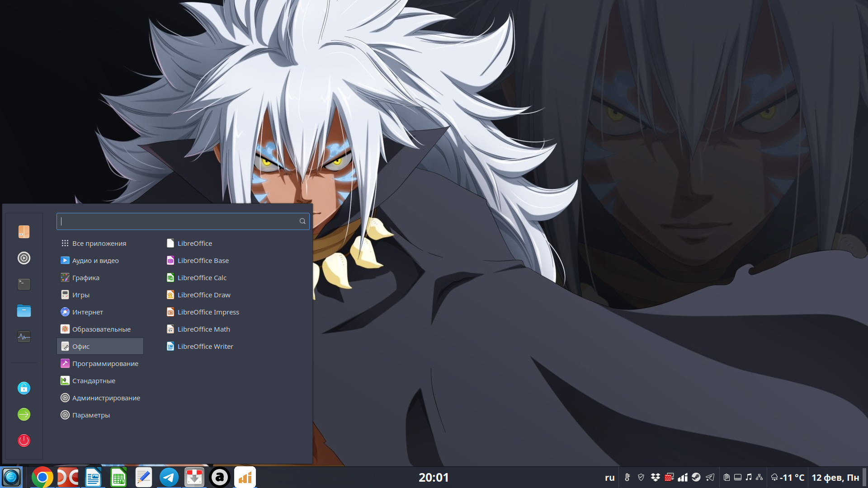Image resolution: width=868 pixels, height=488 pixels.
Task: Open the calendar from the date 12 фев
Action: point(835,478)
